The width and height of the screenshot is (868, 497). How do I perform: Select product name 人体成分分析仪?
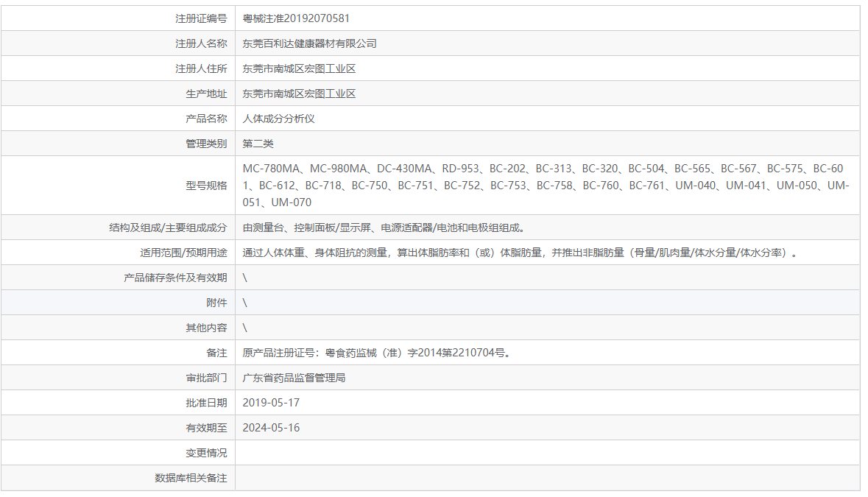pyautogui.click(x=278, y=119)
